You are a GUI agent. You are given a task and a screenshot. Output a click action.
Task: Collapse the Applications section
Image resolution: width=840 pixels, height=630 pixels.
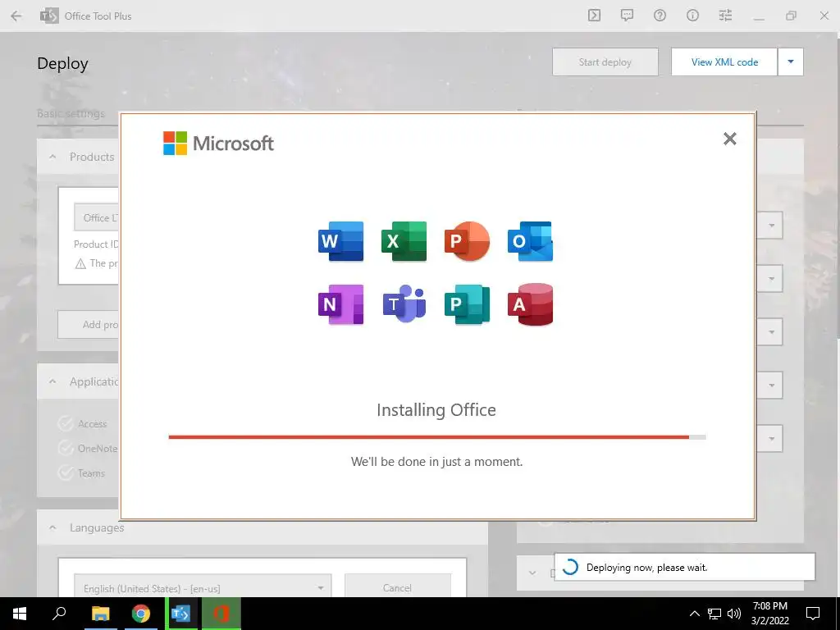pyautogui.click(x=52, y=381)
